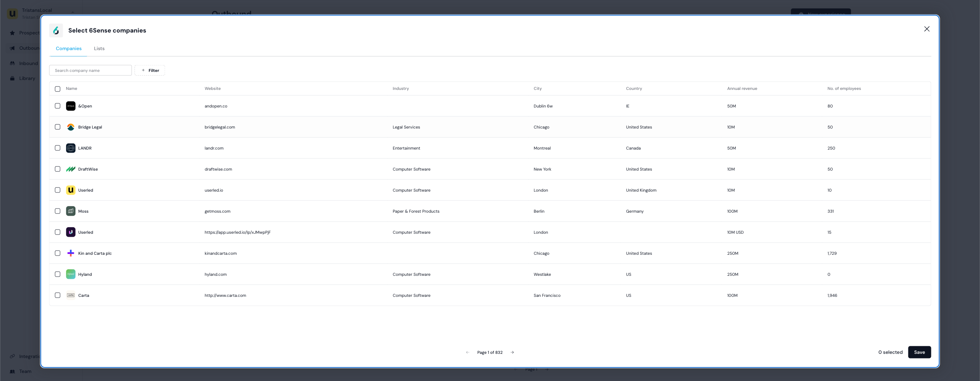This screenshot has height=381, width=980.
Task: Click the Name column header
Action: pos(72,89)
